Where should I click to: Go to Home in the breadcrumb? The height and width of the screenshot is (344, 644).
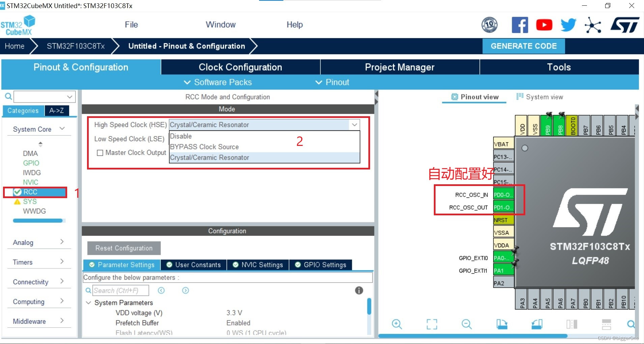(15, 46)
